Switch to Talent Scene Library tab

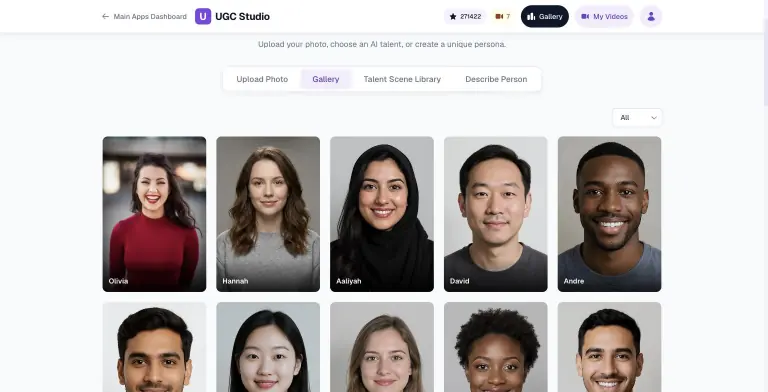coord(402,79)
